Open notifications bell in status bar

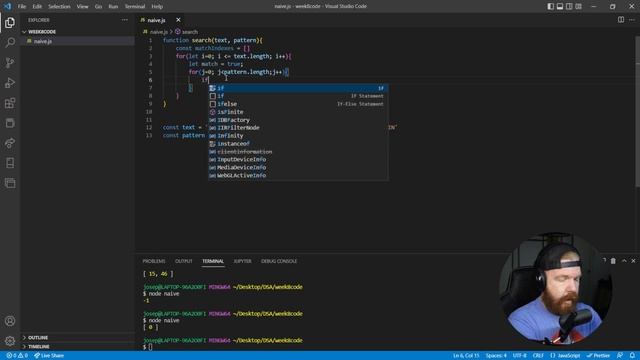pyautogui.click(x=632, y=356)
